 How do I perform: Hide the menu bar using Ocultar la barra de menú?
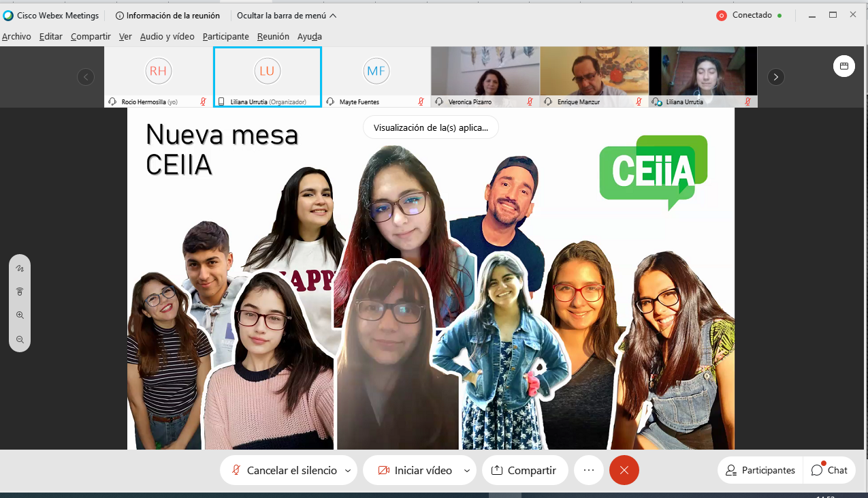286,16
